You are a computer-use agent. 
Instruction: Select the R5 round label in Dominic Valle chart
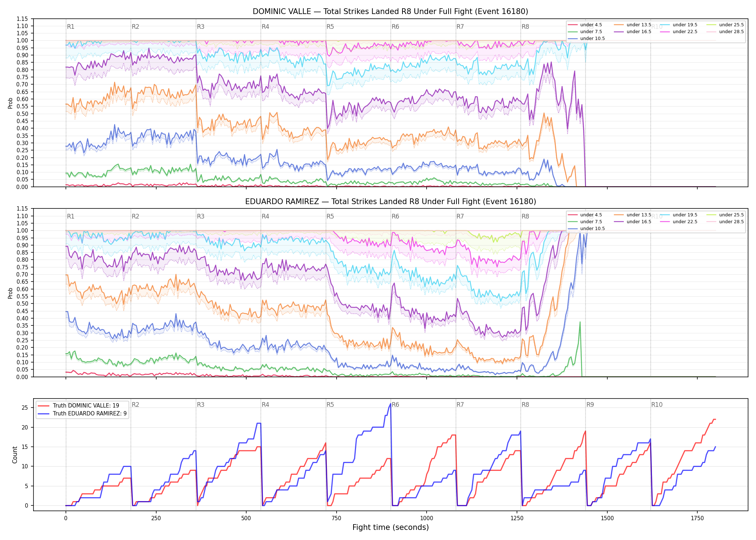330,27
